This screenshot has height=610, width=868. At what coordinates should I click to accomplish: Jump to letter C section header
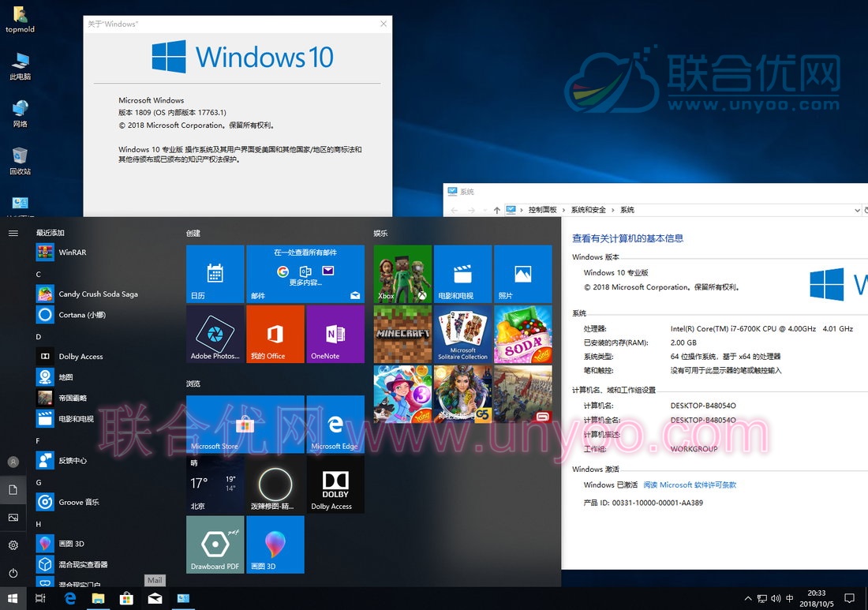(38, 274)
